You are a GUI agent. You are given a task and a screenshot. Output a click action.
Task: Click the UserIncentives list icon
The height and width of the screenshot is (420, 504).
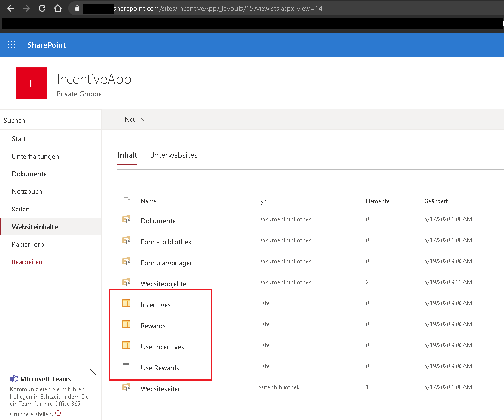126,345
